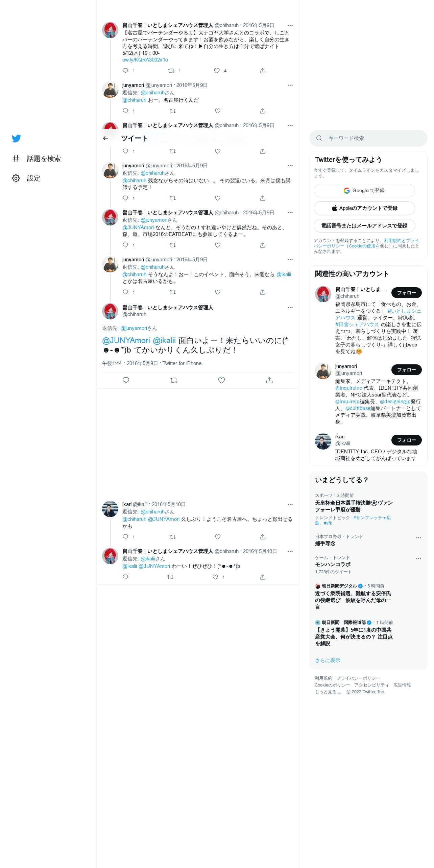Viewport: 434px width, 868px height.
Task: Open more options for モンハンコラボ trend
Action: [418, 559]
